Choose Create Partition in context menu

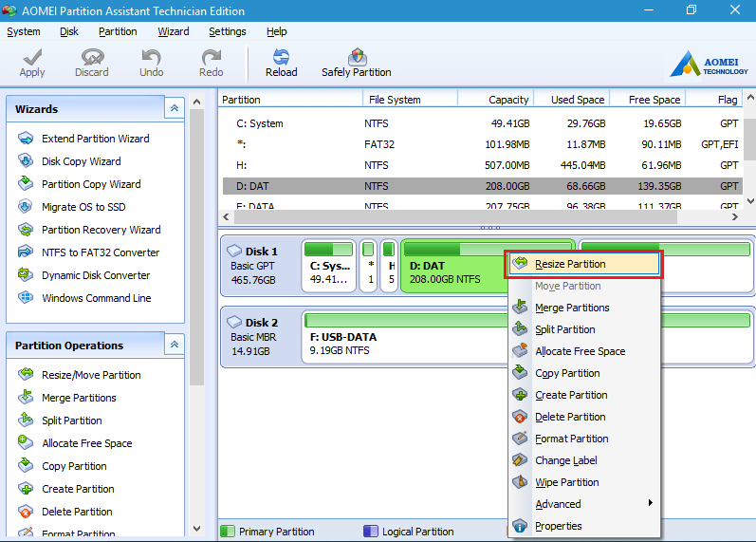(584, 395)
